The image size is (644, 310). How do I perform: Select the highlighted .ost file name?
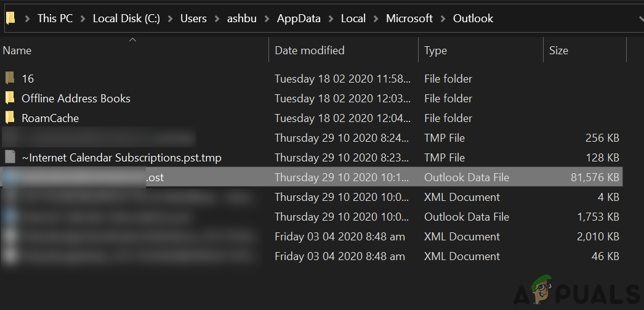coord(155,177)
